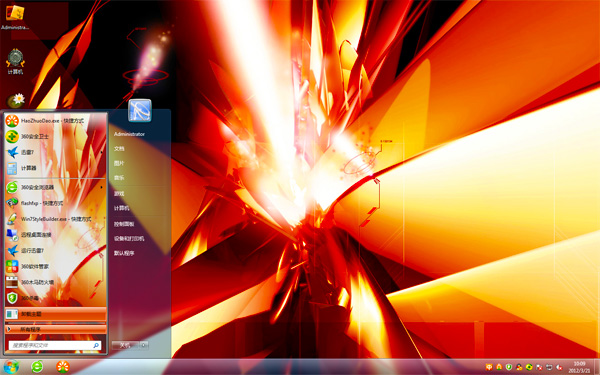Image resolution: width=600 pixels, height=375 pixels.
Task: Open 360 browser pinned on the taskbar
Action: click(x=37, y=367)
